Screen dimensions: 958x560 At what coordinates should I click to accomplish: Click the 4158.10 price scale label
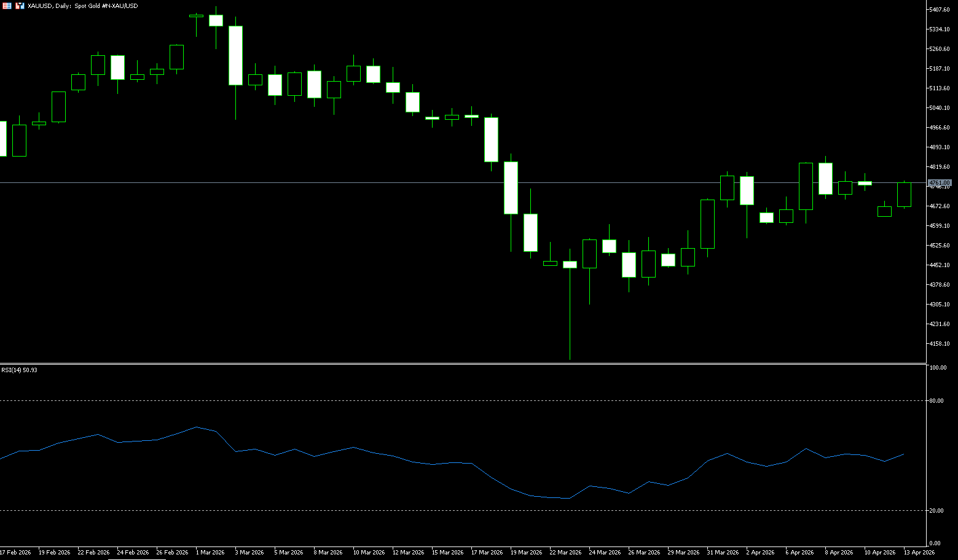(940, 344)
